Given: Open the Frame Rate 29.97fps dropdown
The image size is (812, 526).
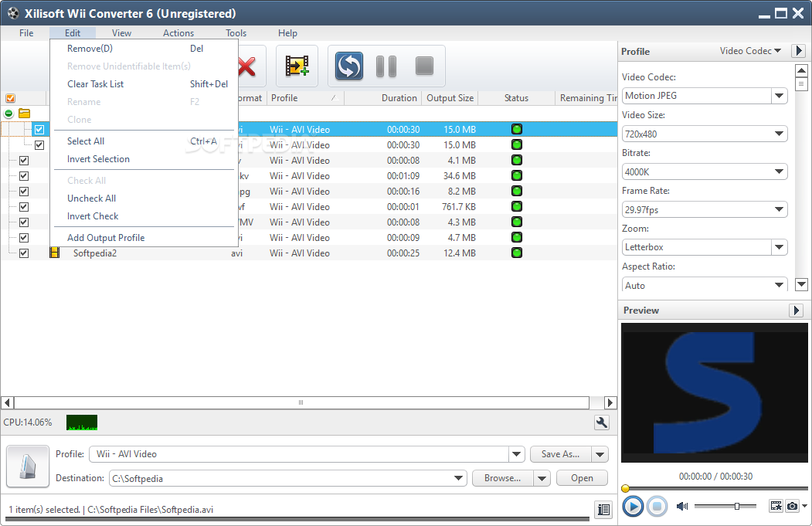Looking at the screenshot, I should 779,209.
